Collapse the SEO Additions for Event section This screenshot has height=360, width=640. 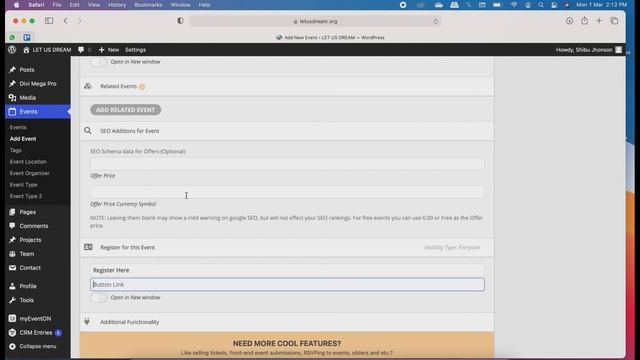(x=287, y=131)
